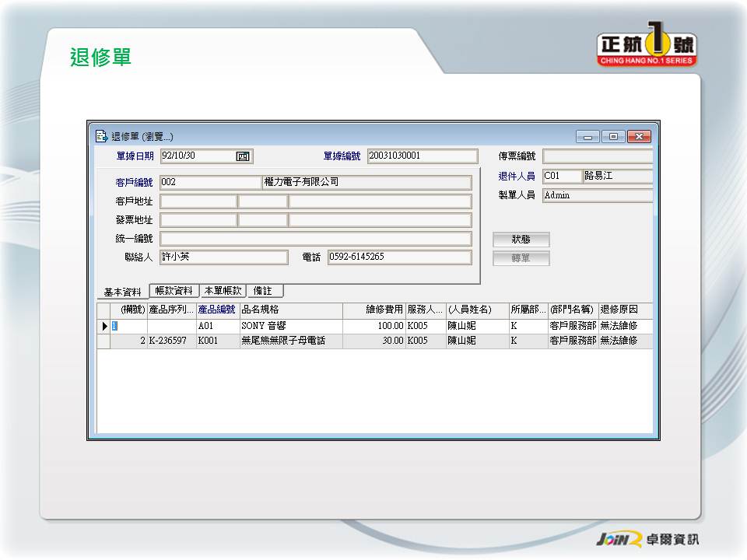The image size is (747, 560).
Task: Open the 本單帳款 tab
Action: (x=223, y=291)
